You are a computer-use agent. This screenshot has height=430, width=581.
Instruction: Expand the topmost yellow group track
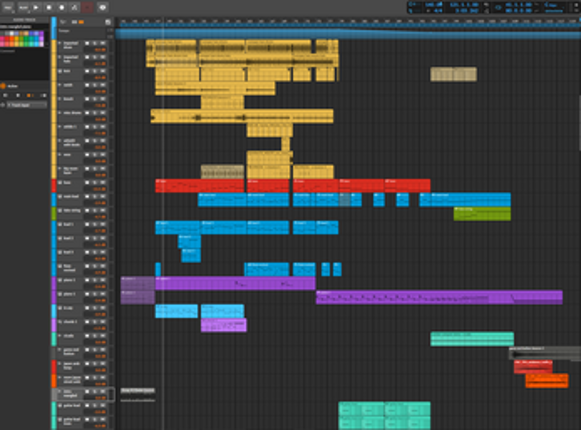point(60,43)
